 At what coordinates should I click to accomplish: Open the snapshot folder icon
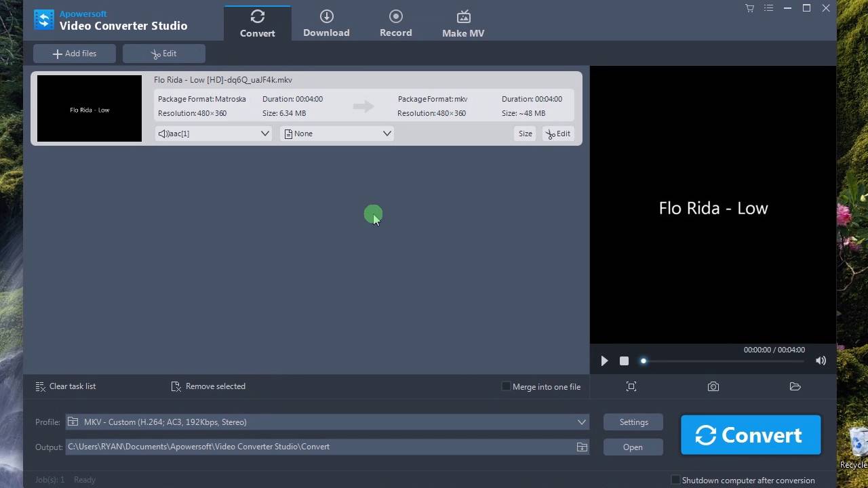795,386
